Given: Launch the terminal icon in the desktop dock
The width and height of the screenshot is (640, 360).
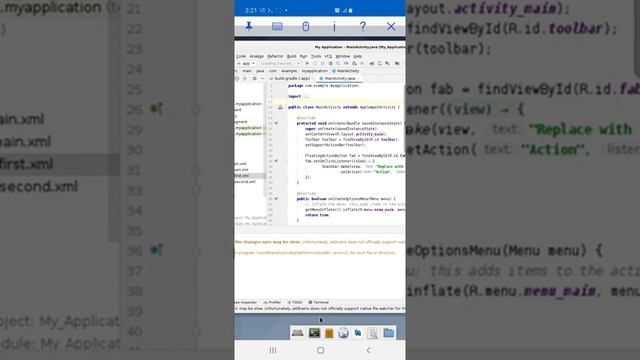Looking at the screenshot, I should coord(314,333).
